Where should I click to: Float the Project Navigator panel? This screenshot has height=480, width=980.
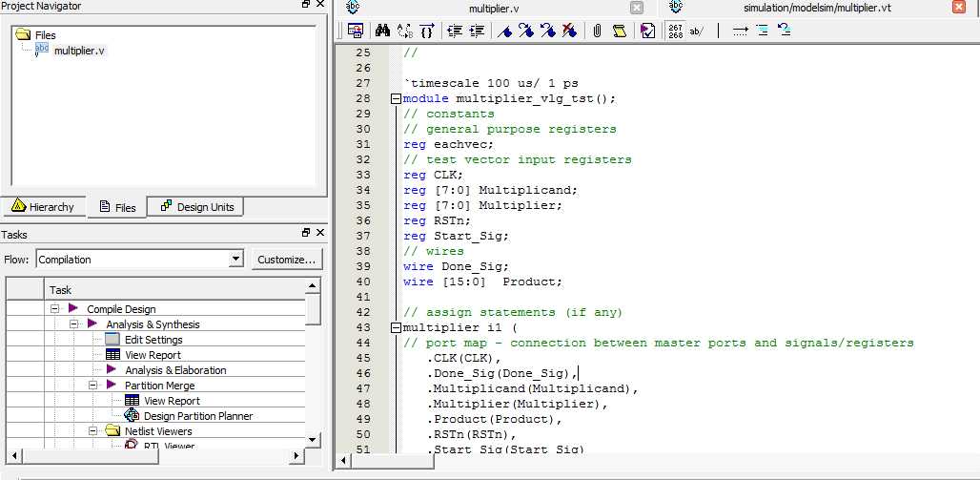pos(306,5)
